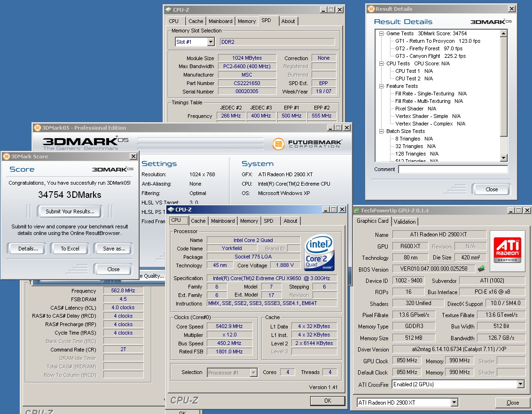Click the 3DMark05 Professional Edition title icon
Image resolution: width=532 pixels, height=414 pixels.
coord(37,128)
